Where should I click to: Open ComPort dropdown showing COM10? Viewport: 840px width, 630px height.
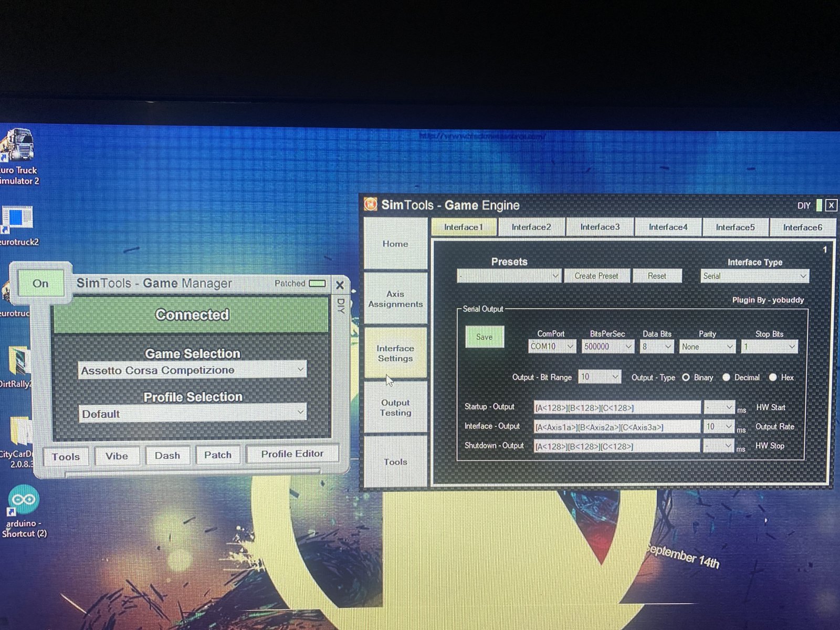click(x=552, y=346)
